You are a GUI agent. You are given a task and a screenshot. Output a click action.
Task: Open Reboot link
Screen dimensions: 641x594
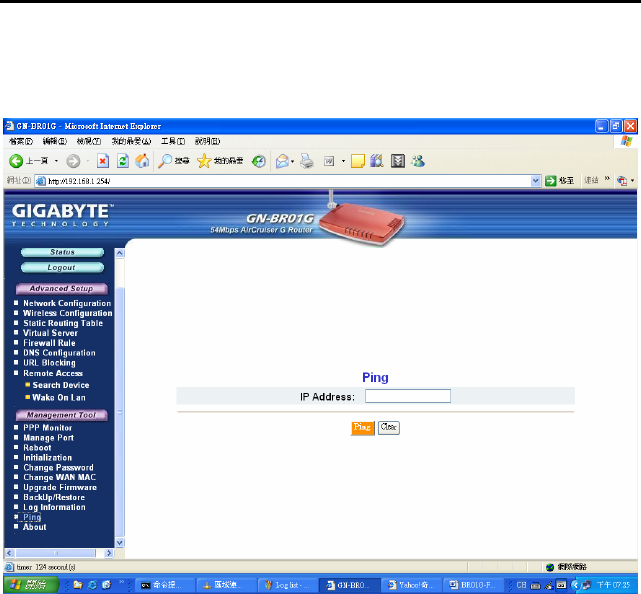click(x=37, y=448)
